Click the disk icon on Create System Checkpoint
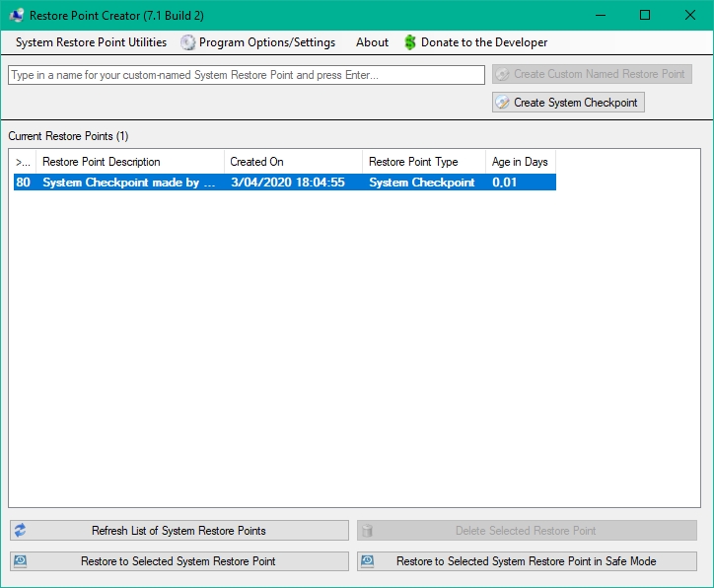This screenshot has width=714, height=588. tap(503, 103)
